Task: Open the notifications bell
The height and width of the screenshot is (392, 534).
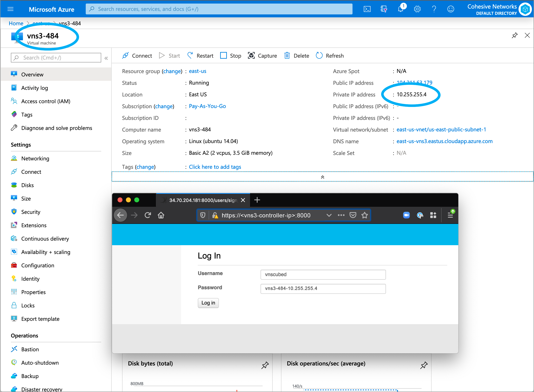Action: coord(401,9)
